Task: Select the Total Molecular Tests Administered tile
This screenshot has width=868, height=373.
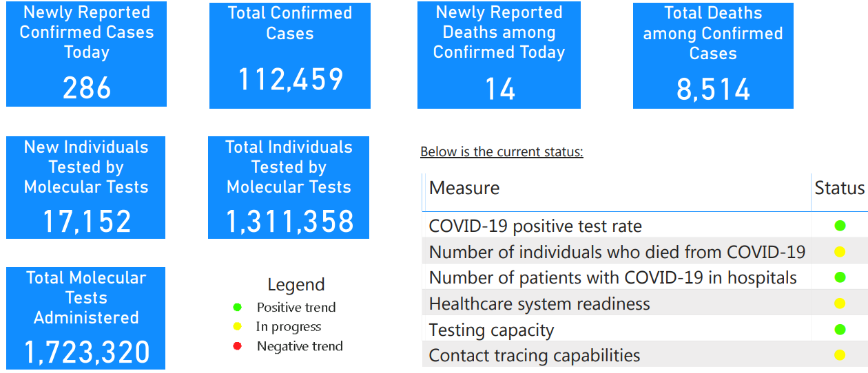Action: point(86,318)
